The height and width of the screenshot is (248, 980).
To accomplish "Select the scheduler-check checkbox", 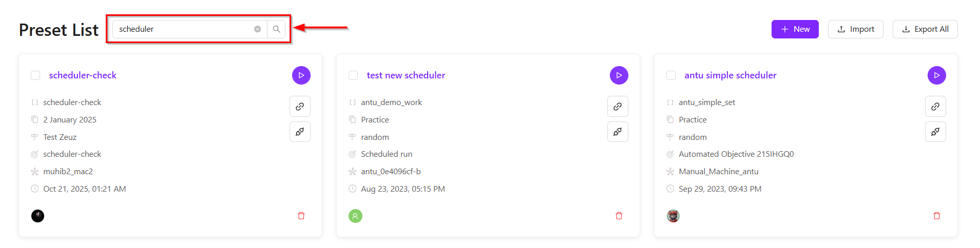I will click(x=35, y=75).
